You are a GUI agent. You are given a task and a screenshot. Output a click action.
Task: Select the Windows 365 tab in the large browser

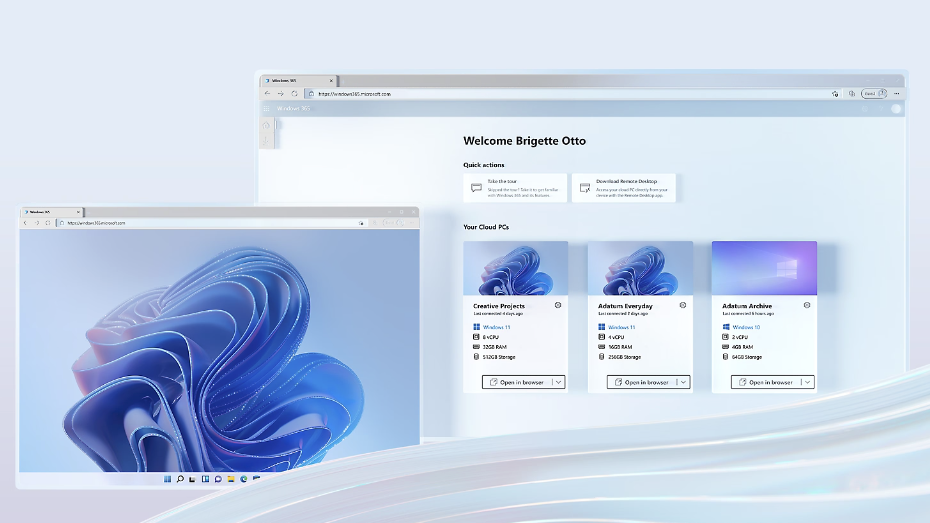click(297, 81)
